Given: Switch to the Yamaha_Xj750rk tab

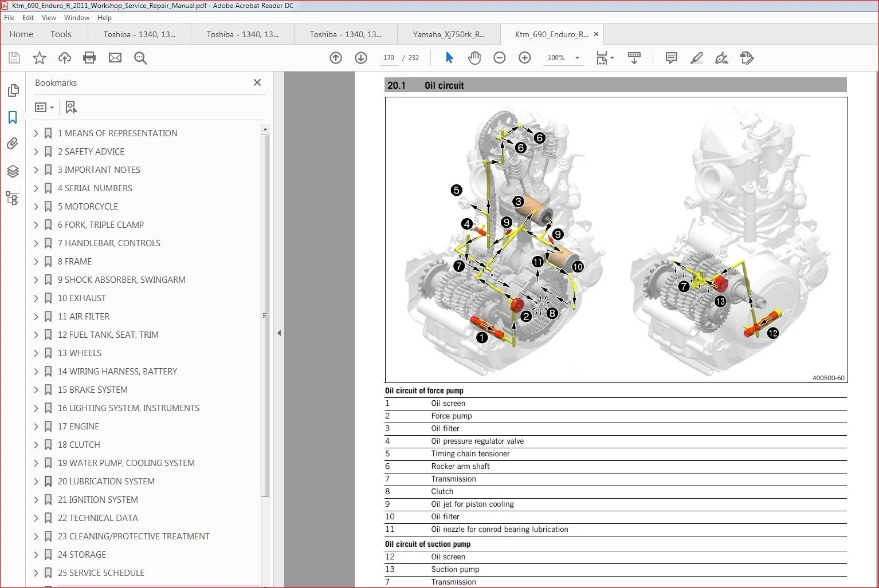Looking at the screenshot, I should coord(449,34).
